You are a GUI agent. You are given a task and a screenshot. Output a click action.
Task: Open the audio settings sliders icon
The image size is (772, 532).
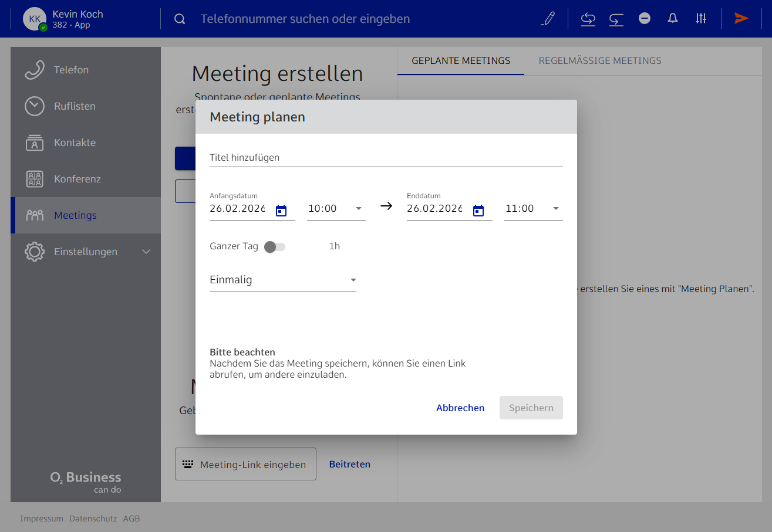point(701,19)
